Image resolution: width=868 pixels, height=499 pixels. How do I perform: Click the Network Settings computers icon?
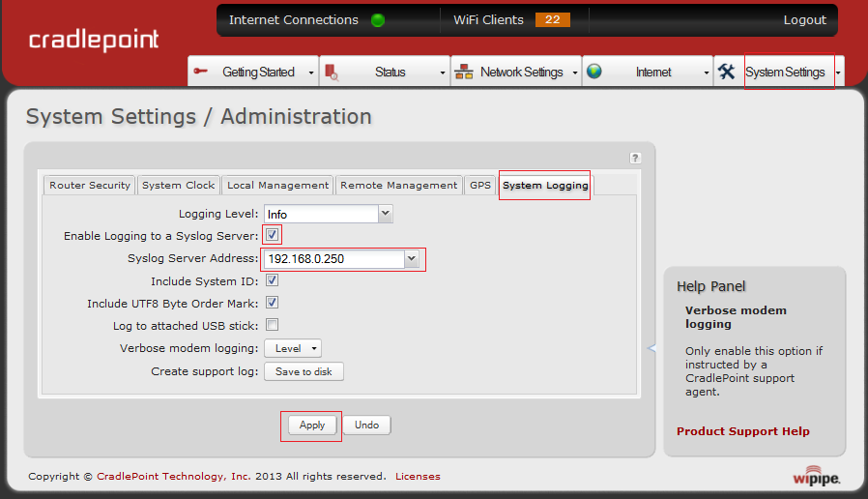[x=464, y=72]
